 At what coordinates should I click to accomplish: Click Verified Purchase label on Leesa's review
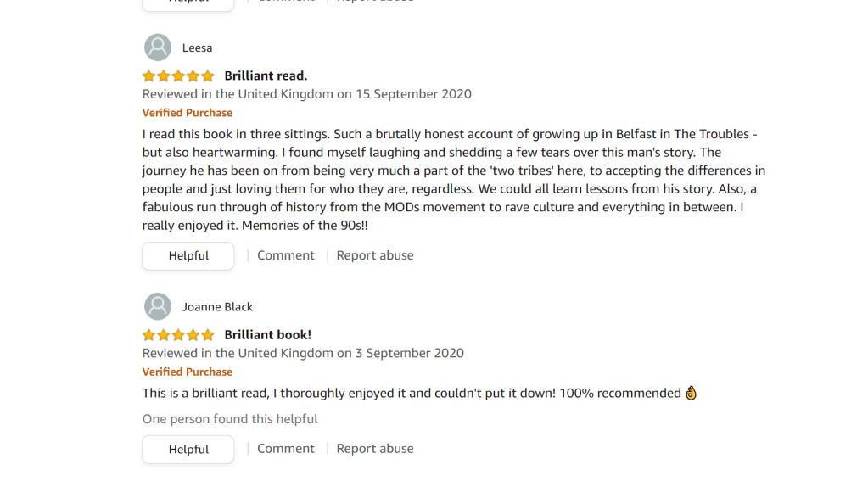(x=187, y=113)
